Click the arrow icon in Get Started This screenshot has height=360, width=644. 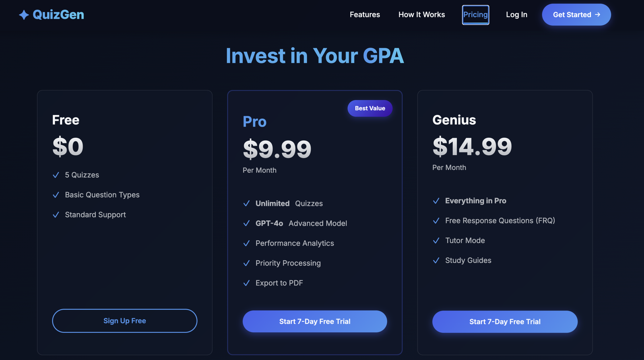[x=597, y=14]
